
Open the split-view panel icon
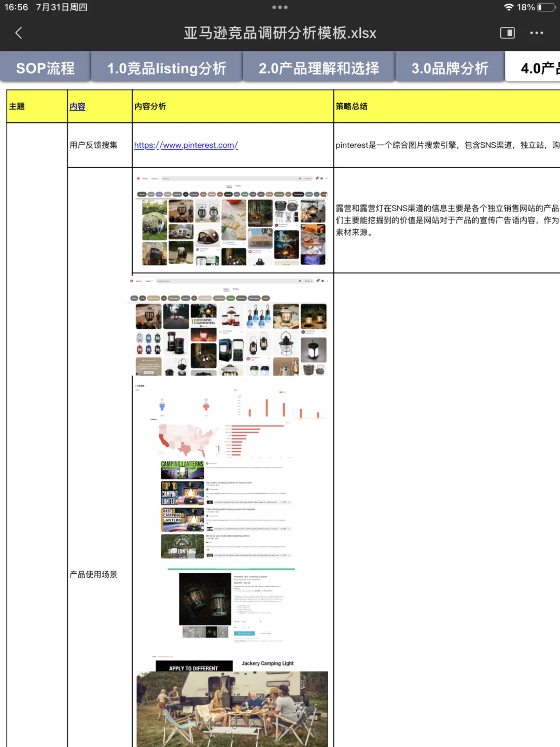[x=507, y=33]
